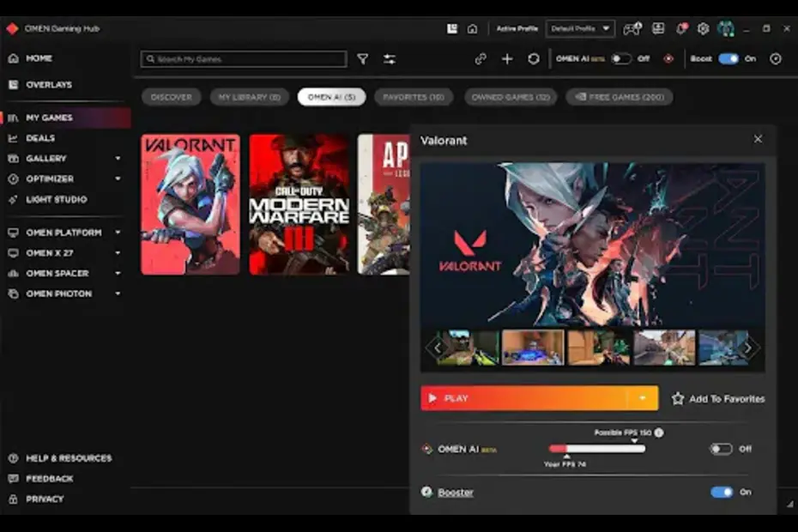Open the Play button dropdown arrow
The image size is (798, 532).
[643, 398]
